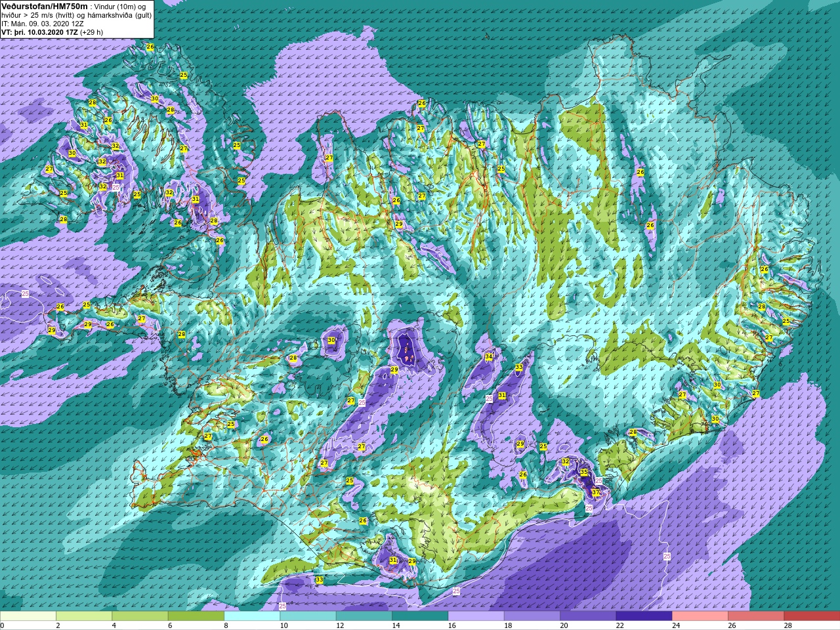Click the yellow gust label '35'
The width and height of the screenshot is (840, 630).
coord(584,472)
